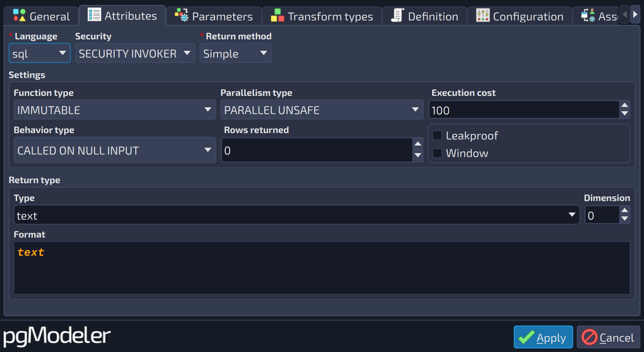Viewport: 644px width, 352px height.
Task: Click the Attributes tab list icon
Action: tap(94, 15)
